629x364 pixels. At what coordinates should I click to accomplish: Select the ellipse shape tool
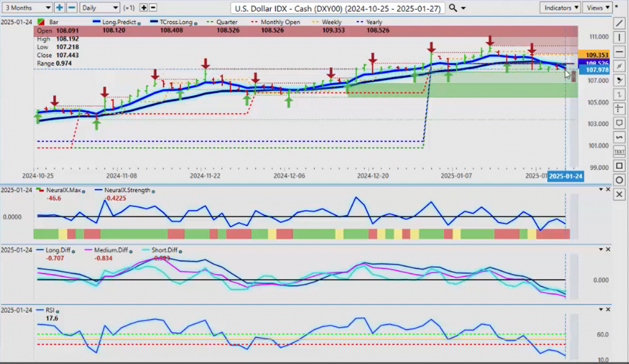[619, 180]
